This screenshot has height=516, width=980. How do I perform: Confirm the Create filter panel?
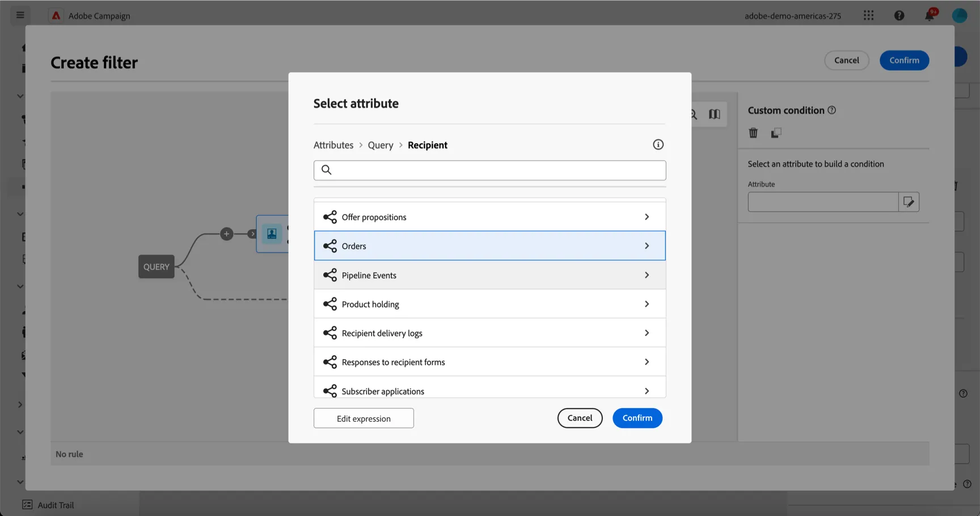pyautogui.click(x=904, y=60)
